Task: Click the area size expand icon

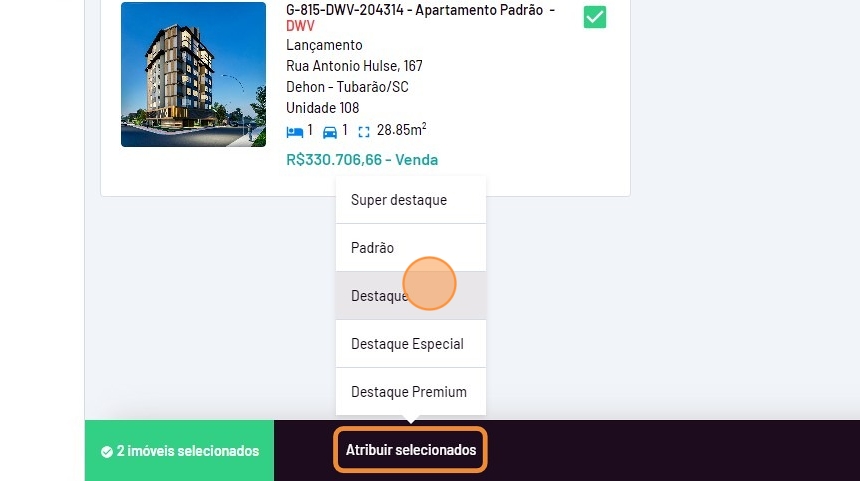Action: (364, 131)
